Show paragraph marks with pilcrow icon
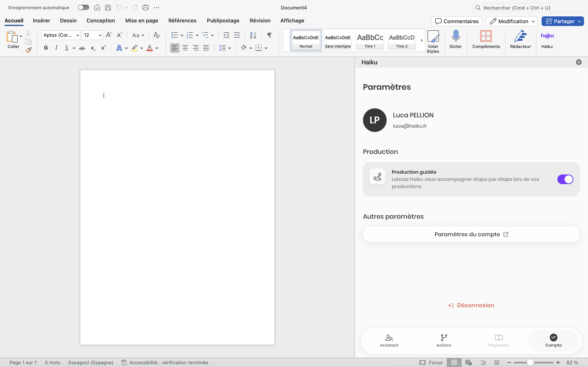 269,35
